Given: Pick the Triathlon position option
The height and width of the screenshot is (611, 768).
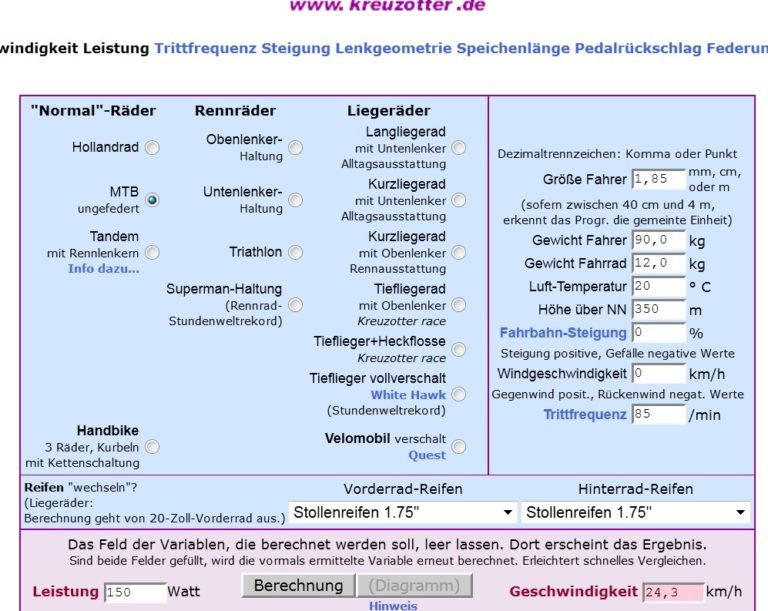Looking at the screenshot, I should pyautogui.click(x=295, y=252).
